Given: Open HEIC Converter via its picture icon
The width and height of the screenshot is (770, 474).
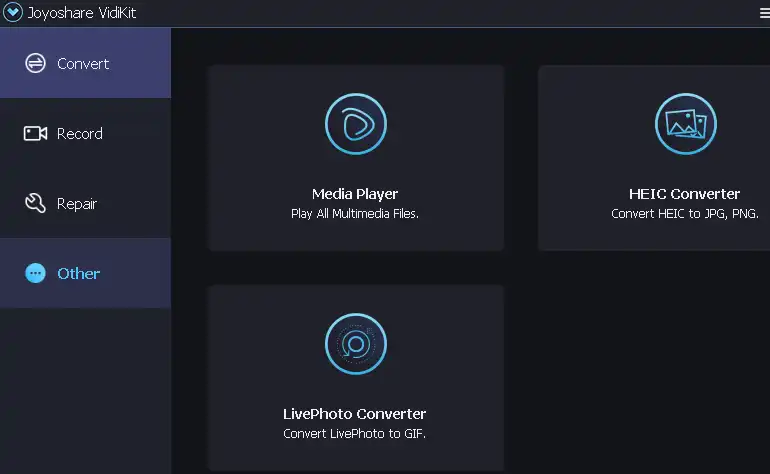Looking at the screenshot, I should click(x=685, y=124).
